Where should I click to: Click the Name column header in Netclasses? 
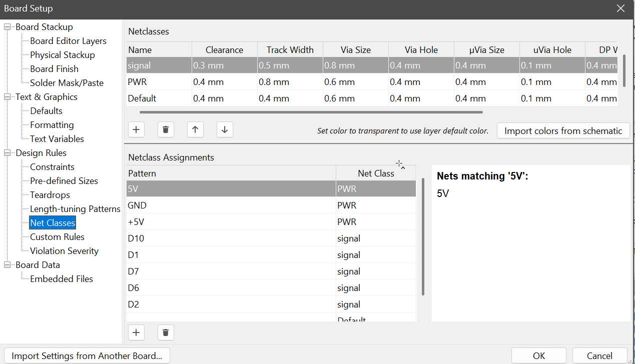click(x=159, y=50)
